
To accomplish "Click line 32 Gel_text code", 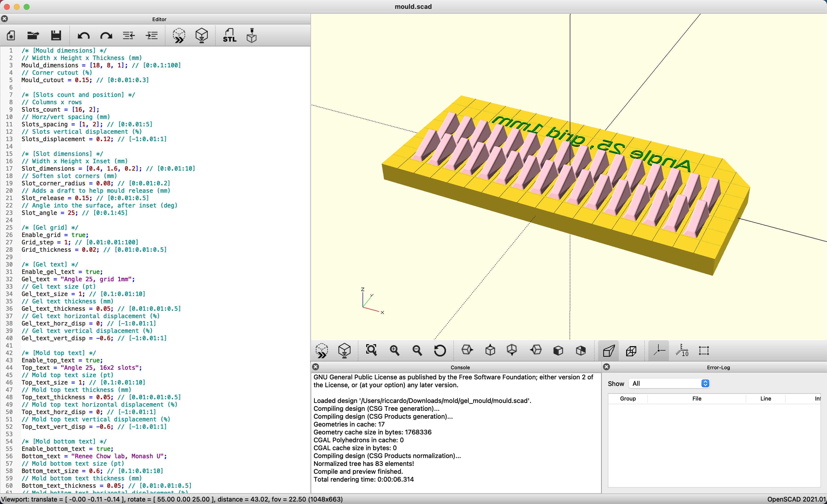I will coord(78,279).
